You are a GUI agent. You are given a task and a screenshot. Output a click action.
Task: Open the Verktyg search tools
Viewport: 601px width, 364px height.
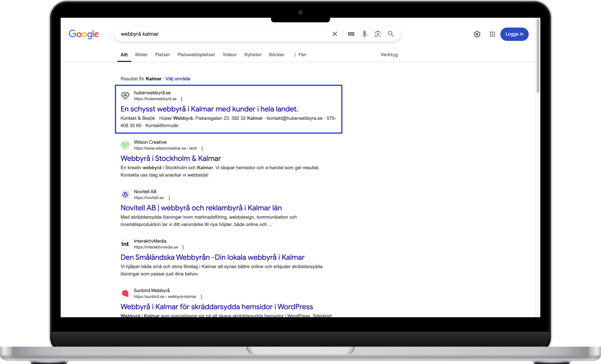389,55
